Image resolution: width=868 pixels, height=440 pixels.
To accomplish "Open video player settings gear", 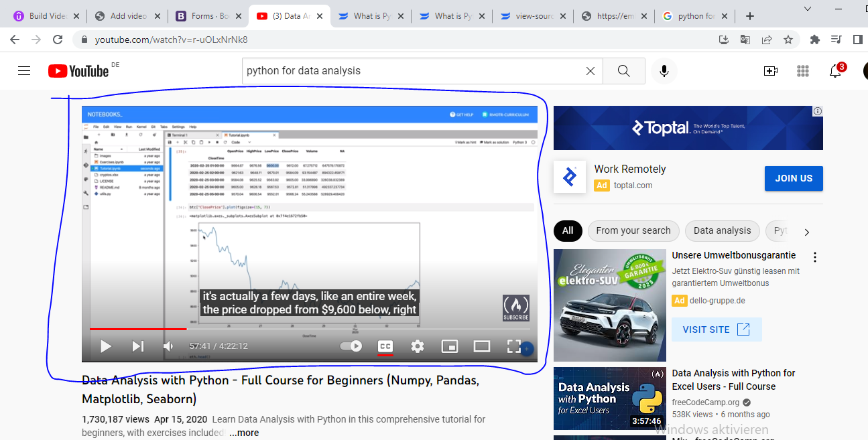I will click(x=418, y=346).
